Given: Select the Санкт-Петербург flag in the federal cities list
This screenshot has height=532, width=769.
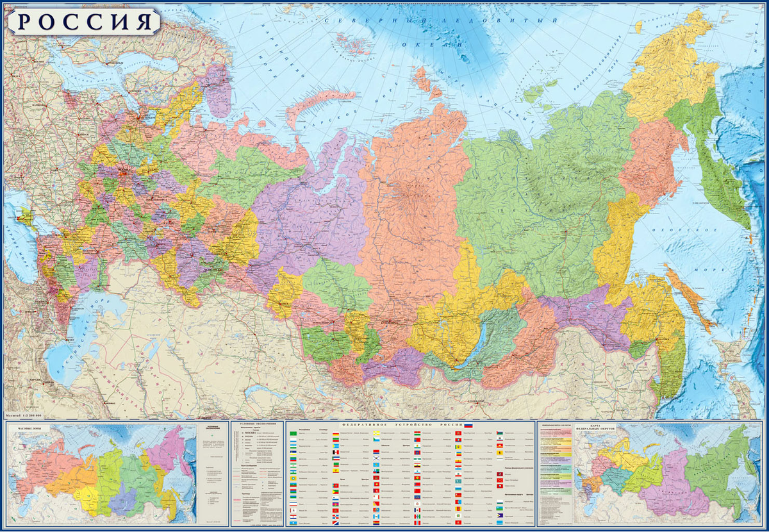Looking at the screenshot, I should tap(500, 479).
